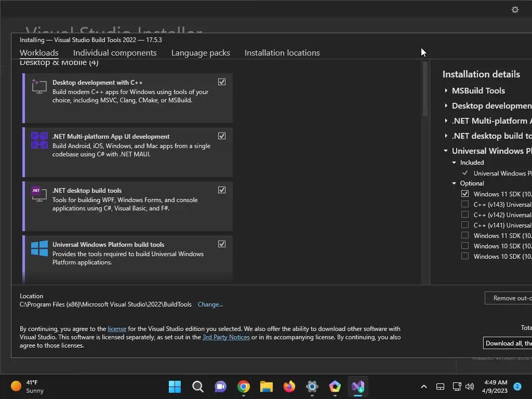Click the Desktop development with C++ workload icon
532x399 pixels.
tap(39, 87)
